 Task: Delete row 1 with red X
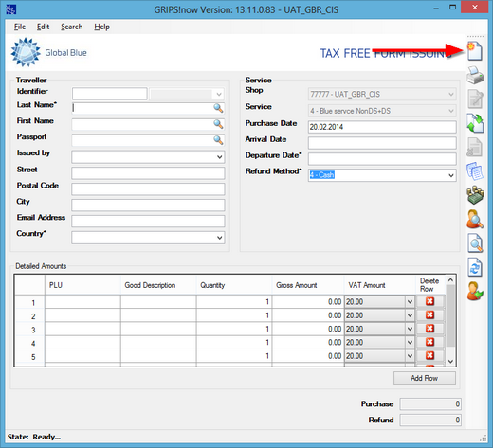click(429, 301)
